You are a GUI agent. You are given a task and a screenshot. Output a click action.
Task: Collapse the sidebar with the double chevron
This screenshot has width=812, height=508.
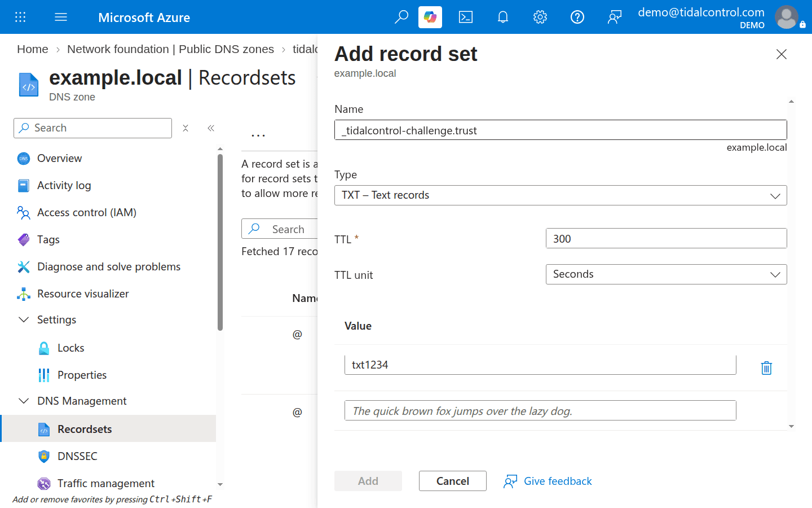(211, 128)
